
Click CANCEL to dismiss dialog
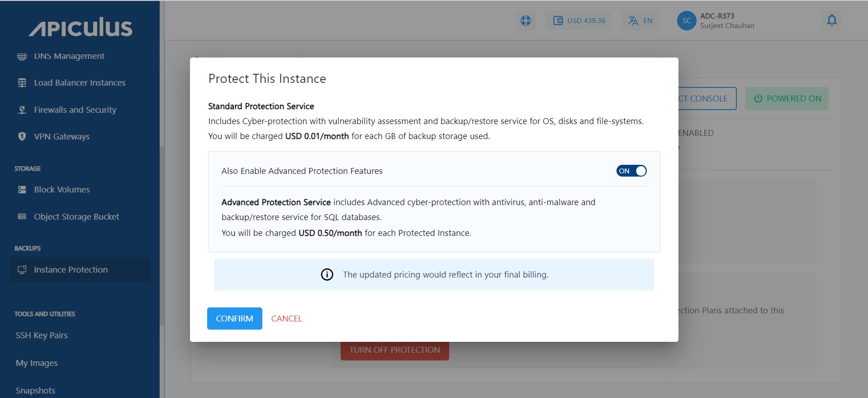coord(286,319)
